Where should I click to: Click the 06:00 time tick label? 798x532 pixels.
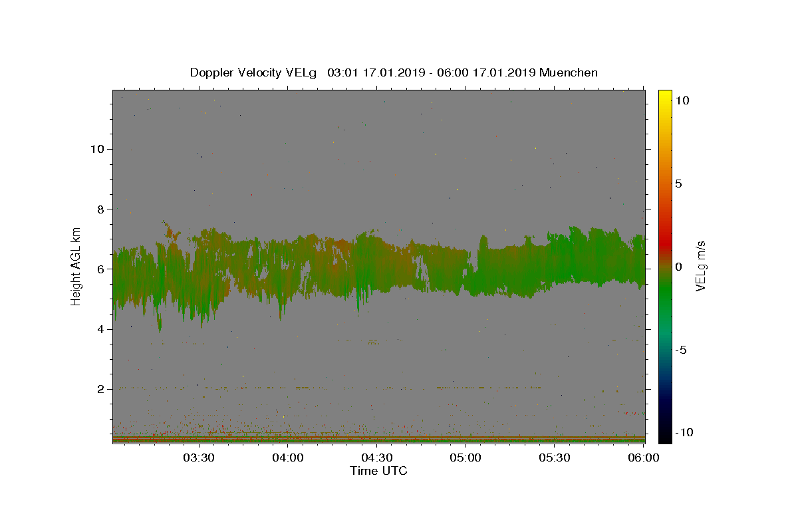pos(644,458)
